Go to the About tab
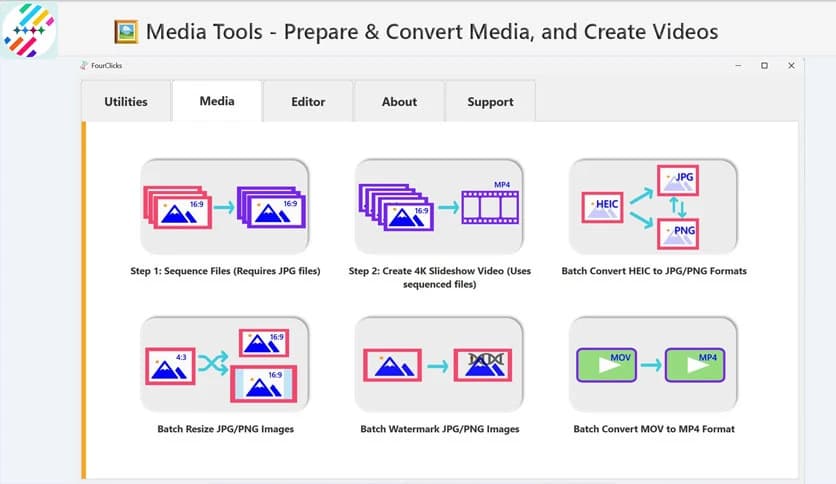Screen dimensions: 836x484 399,101
